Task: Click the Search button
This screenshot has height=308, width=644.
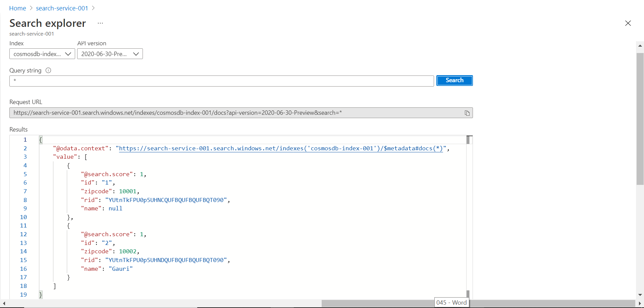Action: click(454, 81)
